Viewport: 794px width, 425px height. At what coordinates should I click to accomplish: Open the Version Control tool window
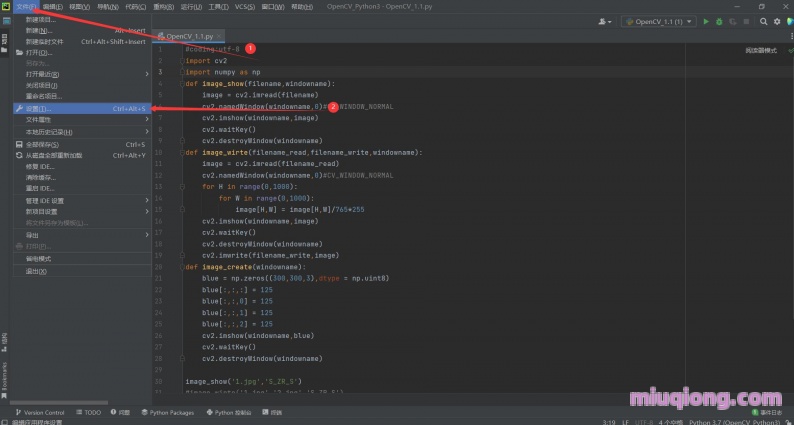[40, 412]
